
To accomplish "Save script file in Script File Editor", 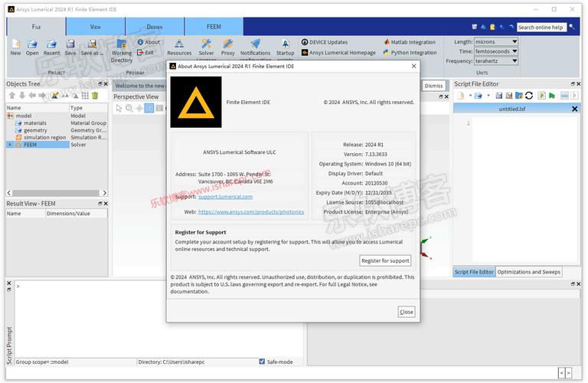I will [x=498, y=96].
